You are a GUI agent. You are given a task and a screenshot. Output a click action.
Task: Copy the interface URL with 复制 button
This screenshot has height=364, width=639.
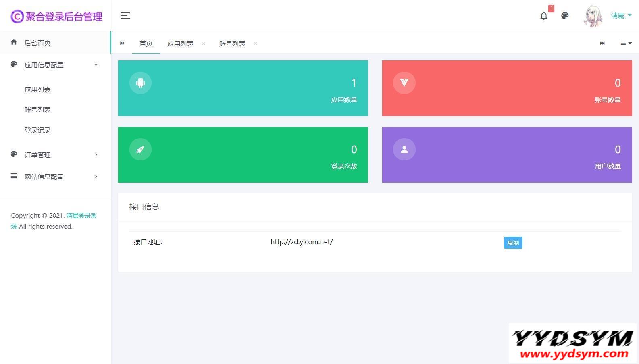[513, 243]
